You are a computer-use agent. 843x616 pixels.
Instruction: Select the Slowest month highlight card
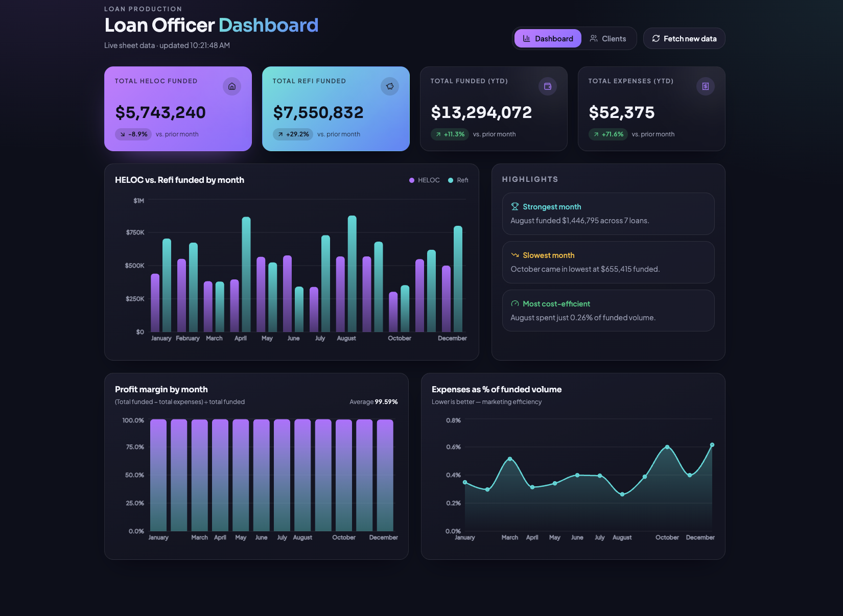click(x=608, y=262)
